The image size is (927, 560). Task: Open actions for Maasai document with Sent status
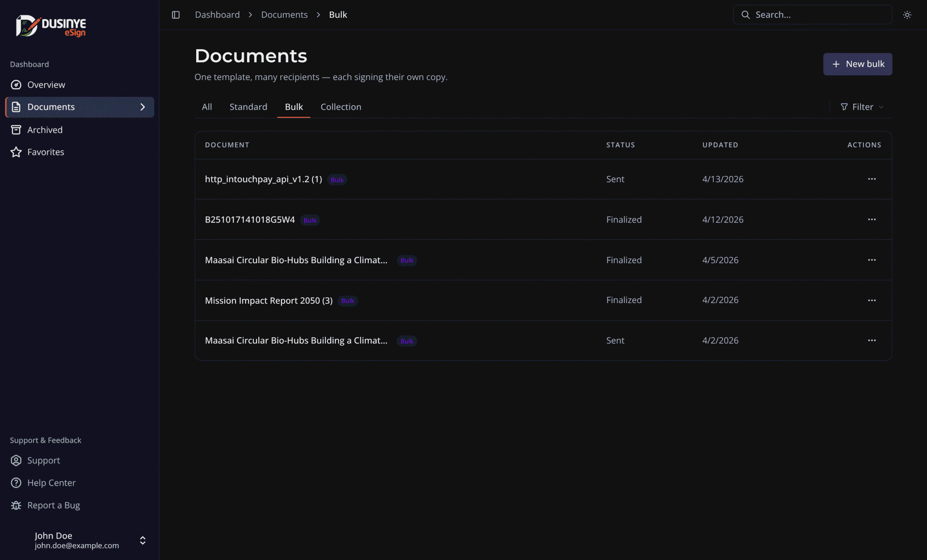point(872,340)
